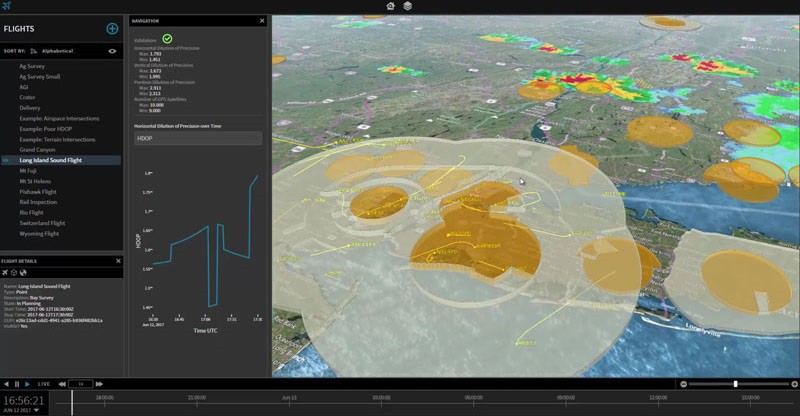Click the playback speed multiplier field
Screen dimensions: 800x416
81,384
